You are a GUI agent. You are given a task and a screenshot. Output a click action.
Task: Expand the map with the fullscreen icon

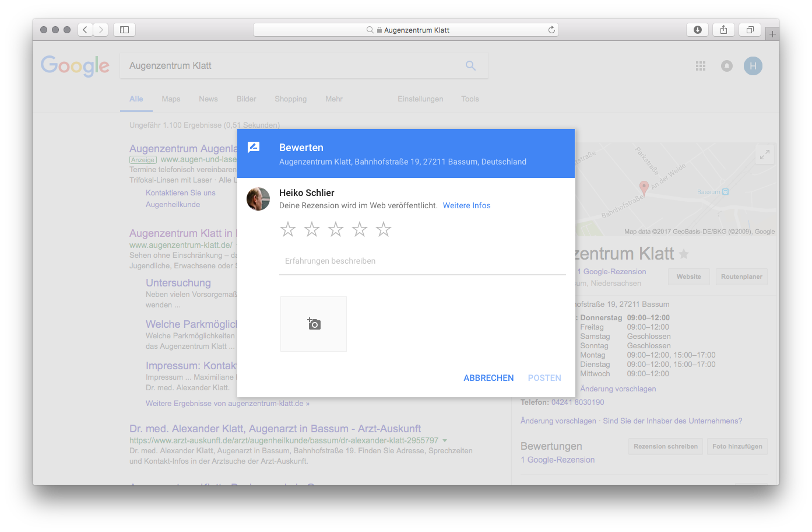point(764,155)
